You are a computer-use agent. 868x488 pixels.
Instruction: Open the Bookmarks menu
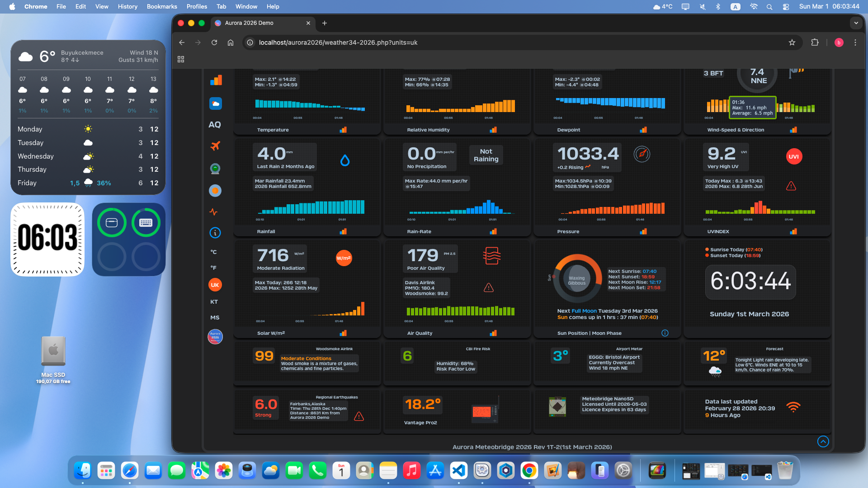click(x=162, y=6)
